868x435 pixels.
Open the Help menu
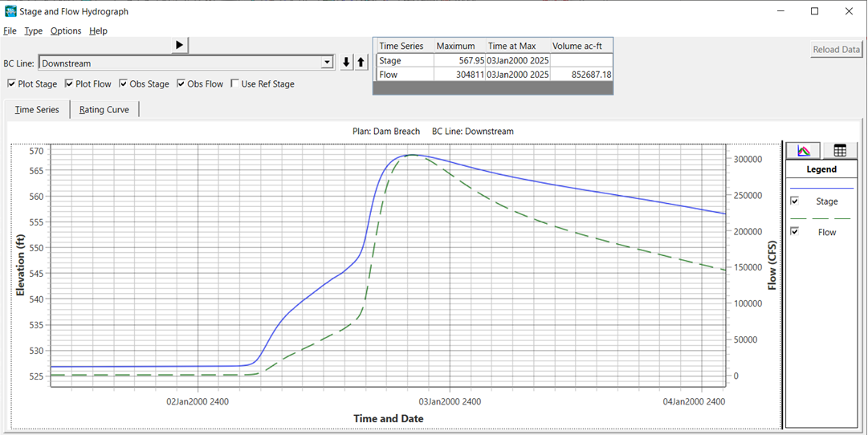click(x=98, y=31)
